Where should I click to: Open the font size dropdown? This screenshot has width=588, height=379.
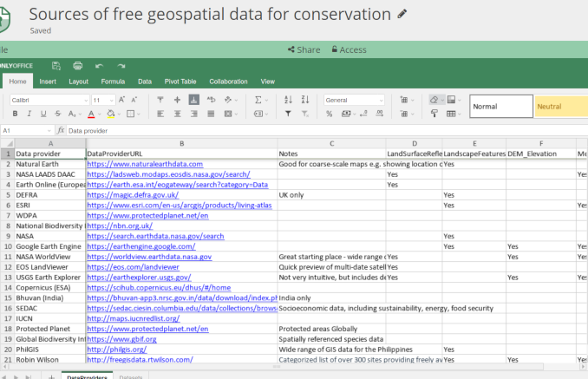click(x=111, y=101)
